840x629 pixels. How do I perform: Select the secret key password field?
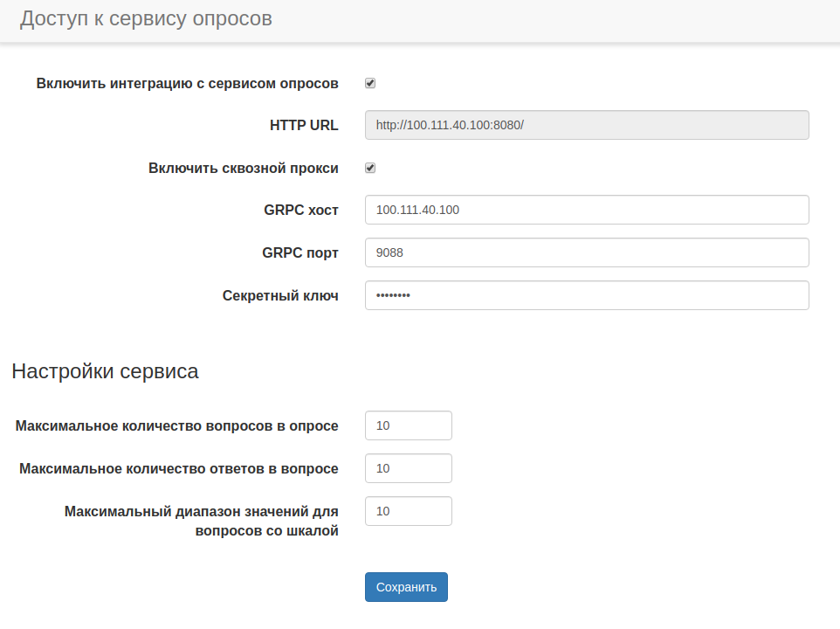coord(587,295)
